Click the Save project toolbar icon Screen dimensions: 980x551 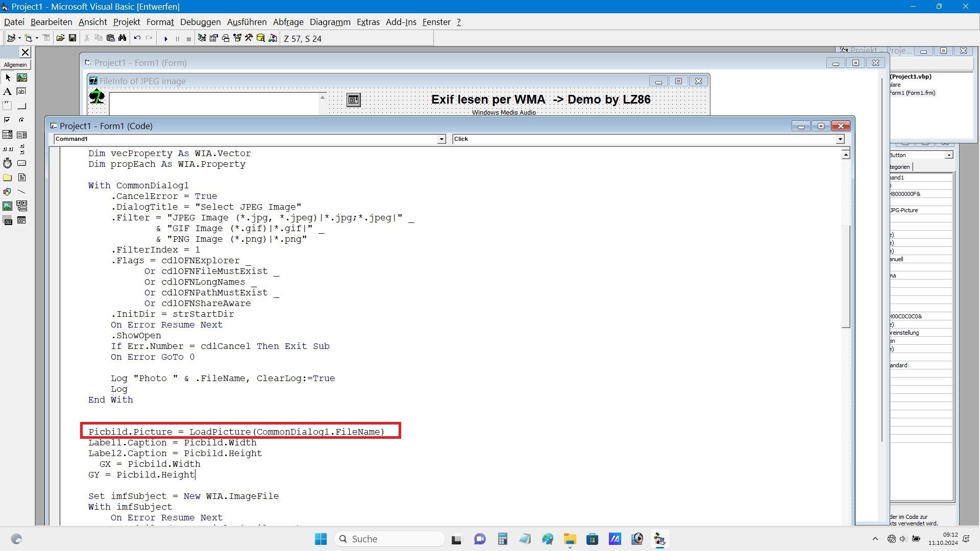(72, 38)
